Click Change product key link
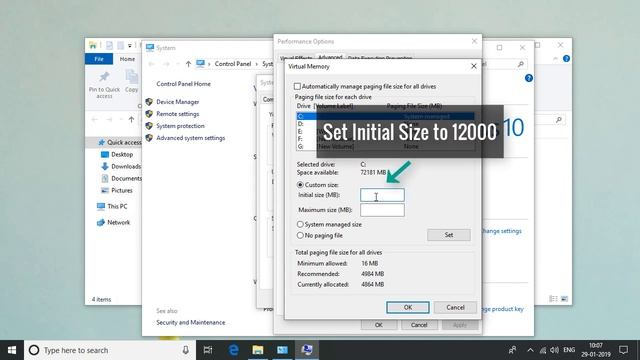 (502, 309)
